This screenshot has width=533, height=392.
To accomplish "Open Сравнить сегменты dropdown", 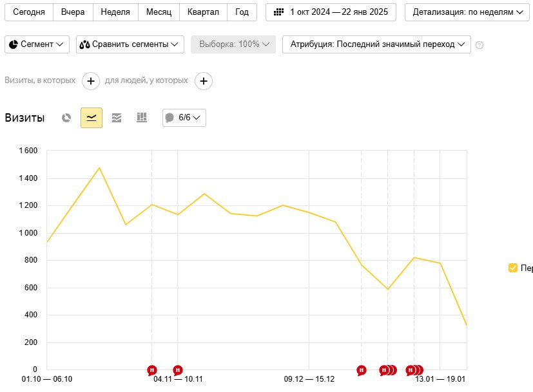I will click(x=130, y=44).
